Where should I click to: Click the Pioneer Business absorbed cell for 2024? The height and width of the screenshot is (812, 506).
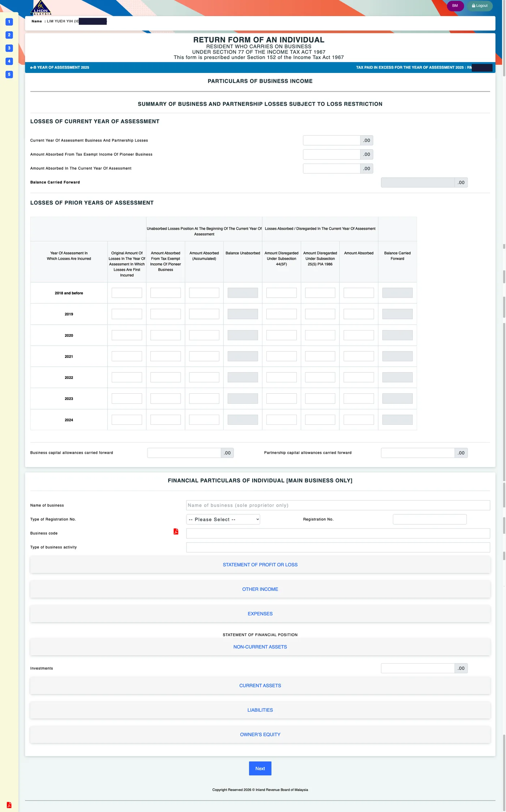(x=166, y=420)
